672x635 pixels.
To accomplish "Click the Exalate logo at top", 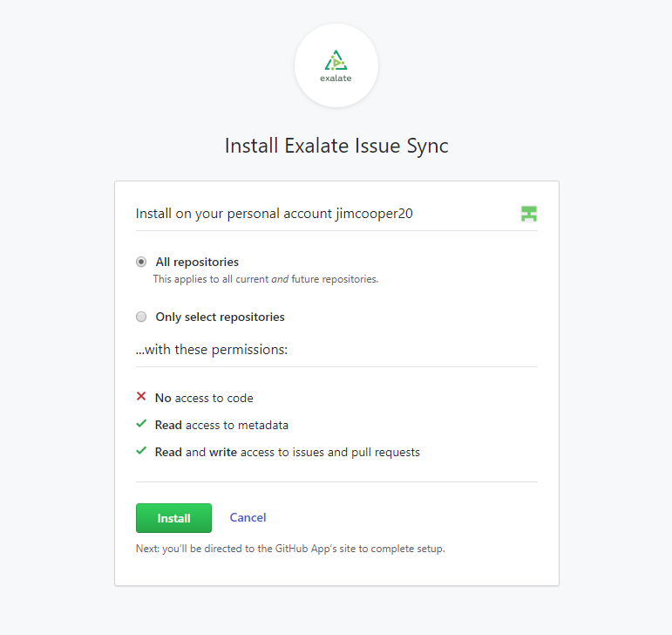I will pos(336,65).
